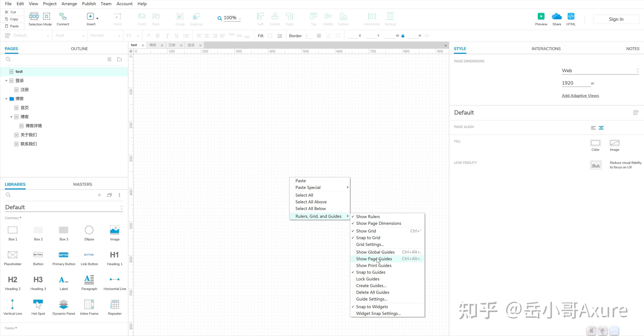The height and width of the screenshot is (336, 644).
Task: Switch to the INTERACTIONS tab
Action: (x=546, y=49)
